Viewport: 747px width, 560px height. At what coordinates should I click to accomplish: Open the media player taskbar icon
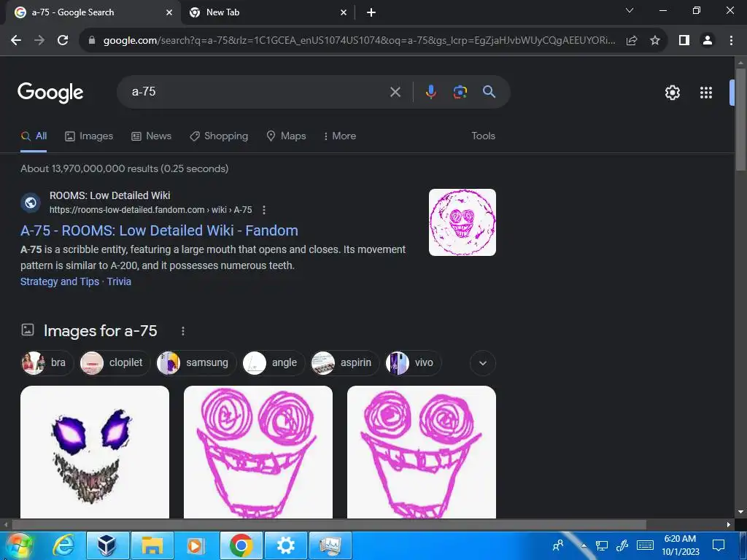(x=196, y=545)
